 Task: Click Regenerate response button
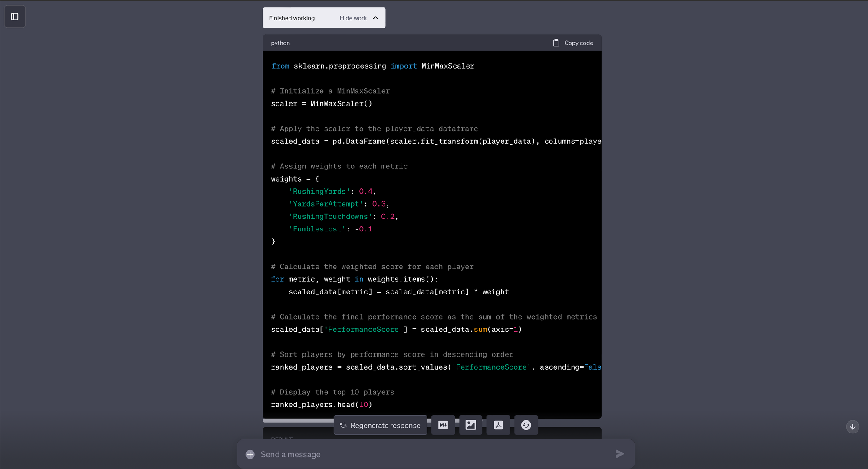380,426
